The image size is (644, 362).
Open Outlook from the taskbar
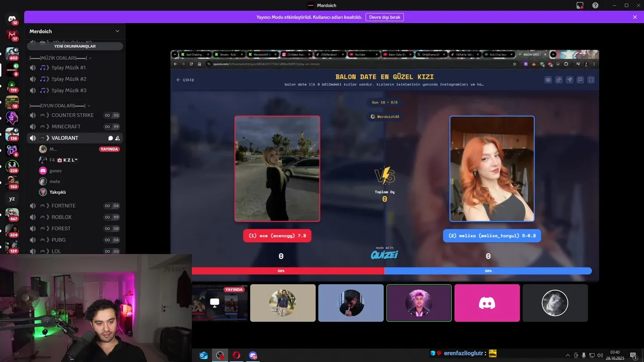(x=204, y=355)
